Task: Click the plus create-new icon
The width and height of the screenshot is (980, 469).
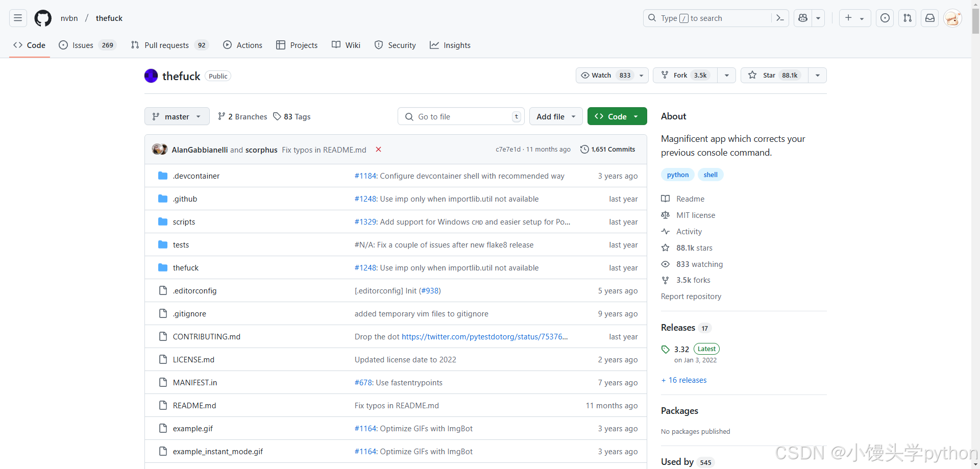Action: [848, 18]
